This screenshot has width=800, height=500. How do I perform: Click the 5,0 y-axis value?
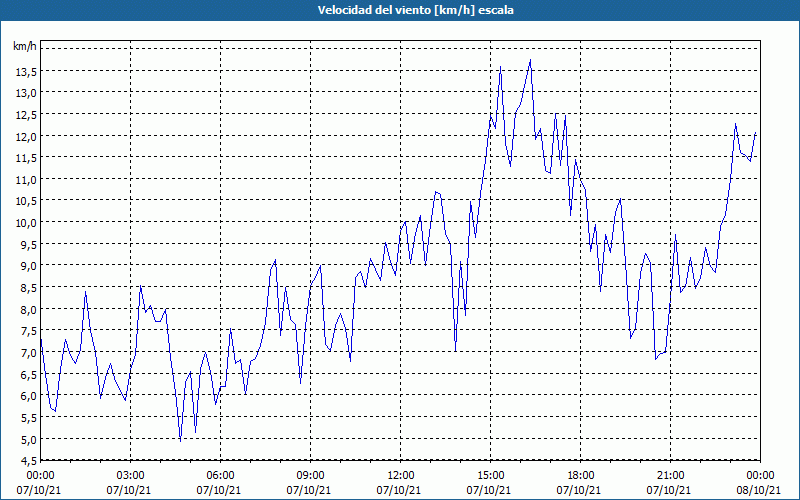pos(28,440)
